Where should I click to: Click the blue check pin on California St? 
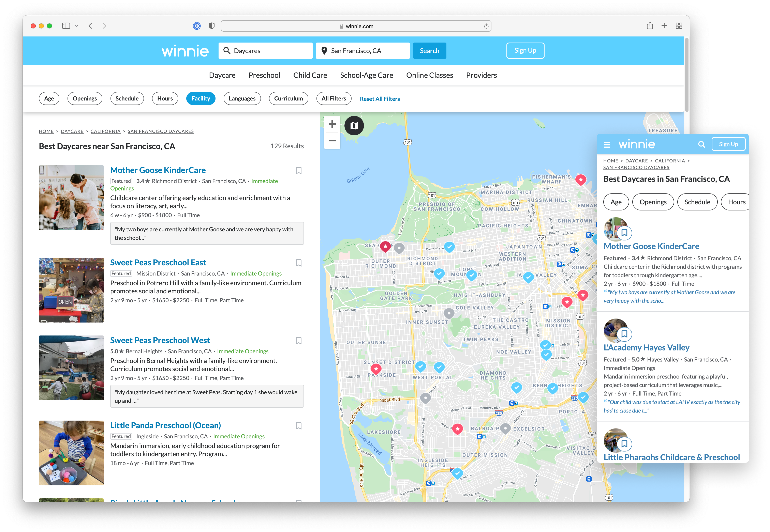[449, 247]
